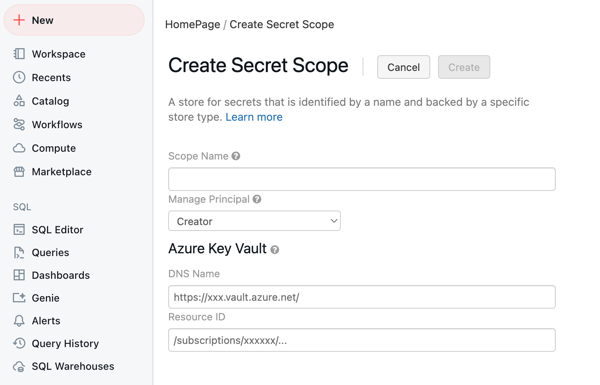Click the Marketplace storefront icon
The width and height of the screenshot is (600, 385).
[x=19, y=172]
